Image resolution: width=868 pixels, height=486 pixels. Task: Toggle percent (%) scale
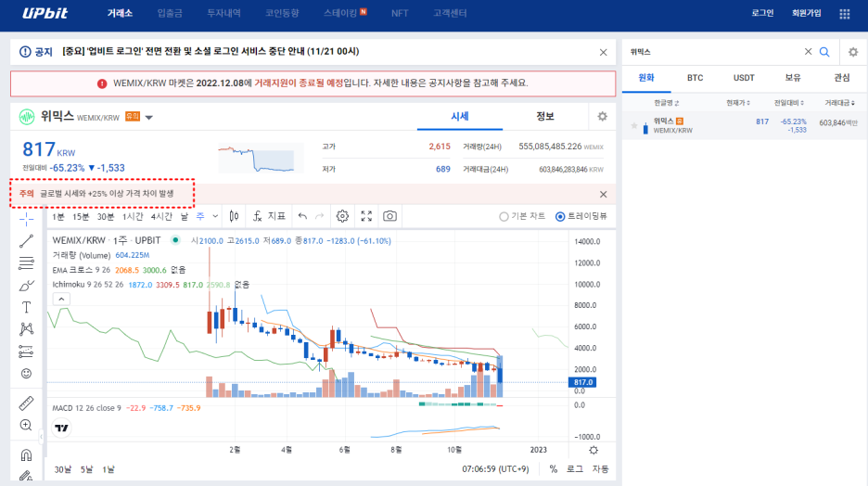pyautogui.click(x=553, y=469)
